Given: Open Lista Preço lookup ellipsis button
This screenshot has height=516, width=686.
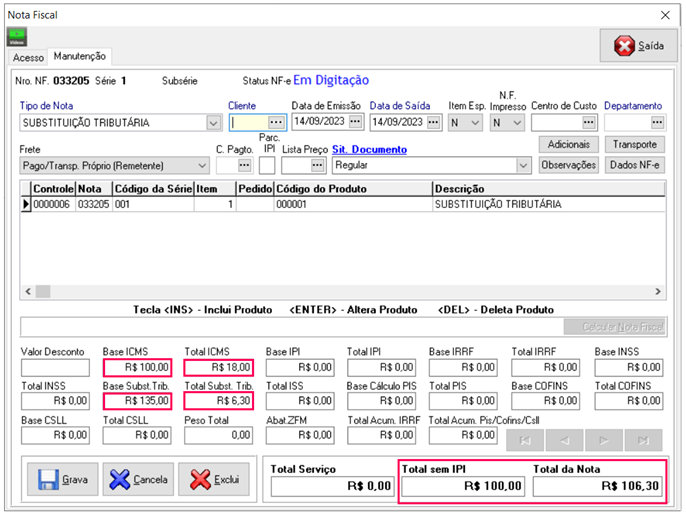Looking at the screenshot, I should point(317,165).
